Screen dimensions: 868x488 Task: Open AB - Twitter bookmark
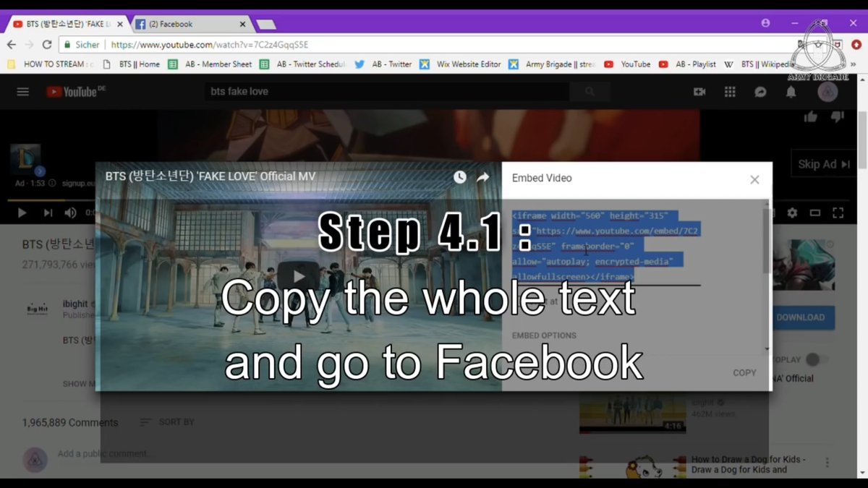pyautogui.click(x=383, y=64)
